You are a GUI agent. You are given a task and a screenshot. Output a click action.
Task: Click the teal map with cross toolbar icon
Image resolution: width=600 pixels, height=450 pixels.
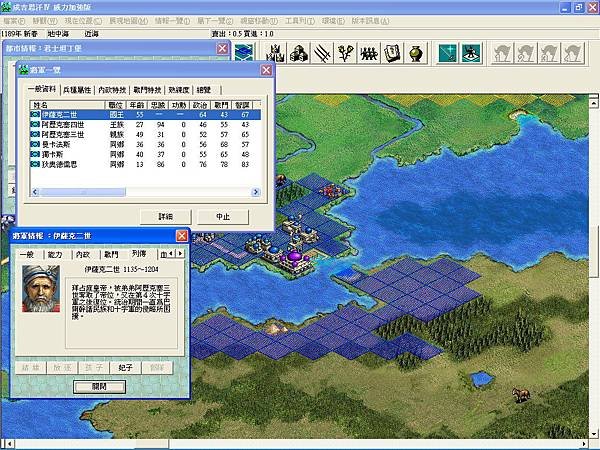[x=448, y=53]
